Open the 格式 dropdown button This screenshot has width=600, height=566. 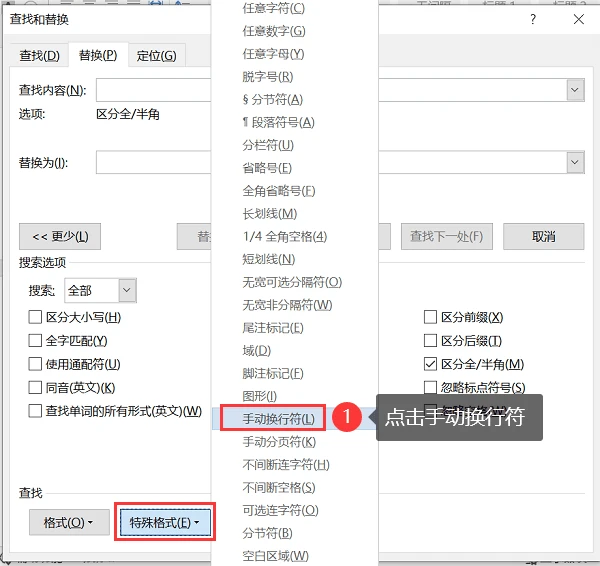coord(69,522)
